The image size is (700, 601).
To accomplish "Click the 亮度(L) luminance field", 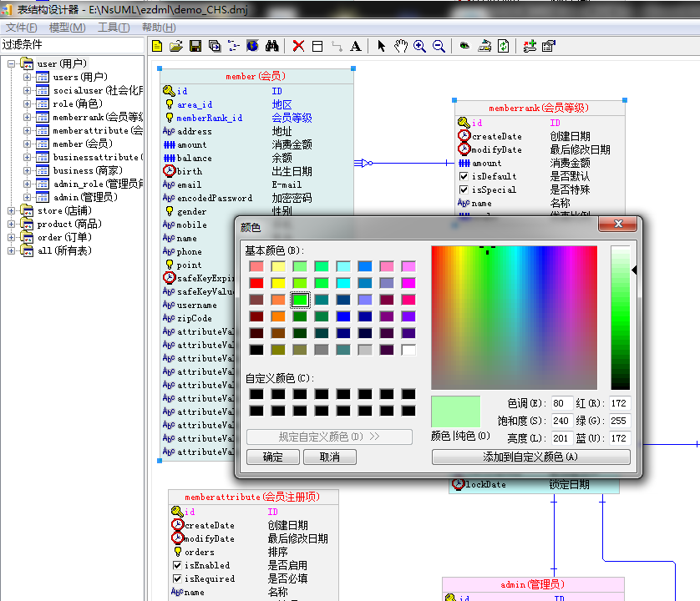I will tap(561, 438).
